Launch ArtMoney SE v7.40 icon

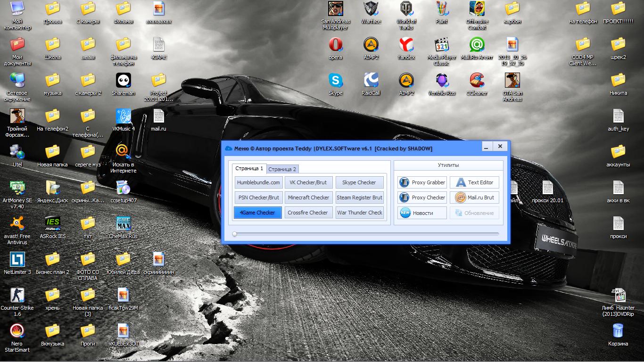pos(17,195)
